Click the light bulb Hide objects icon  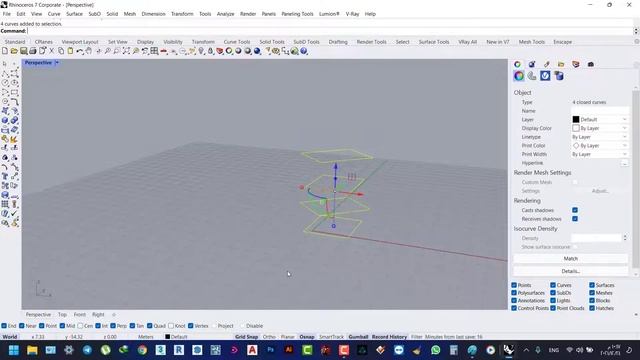pyautogui.click(x=201, y=51)
